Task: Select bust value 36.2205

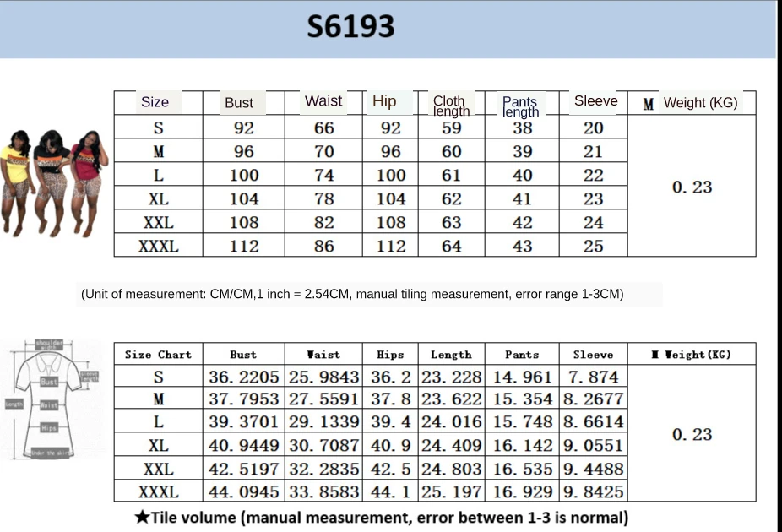Action: tap(243, 377)
